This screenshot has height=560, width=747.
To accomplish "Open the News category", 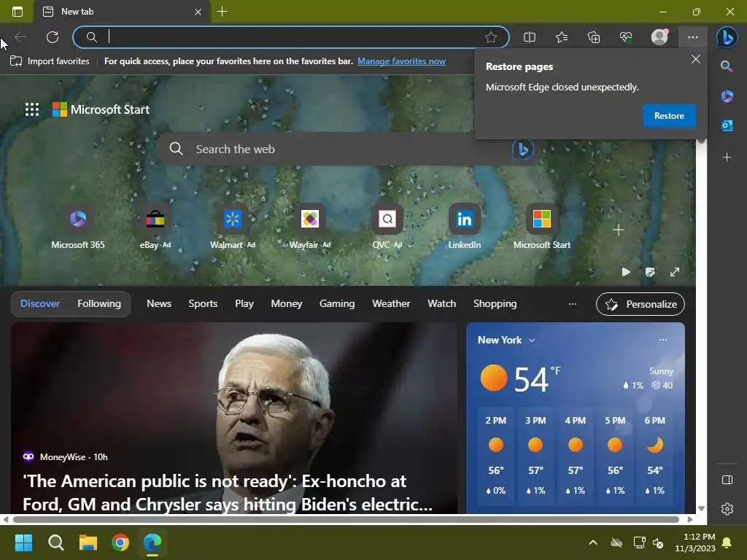I will click(x=158, y=304).
